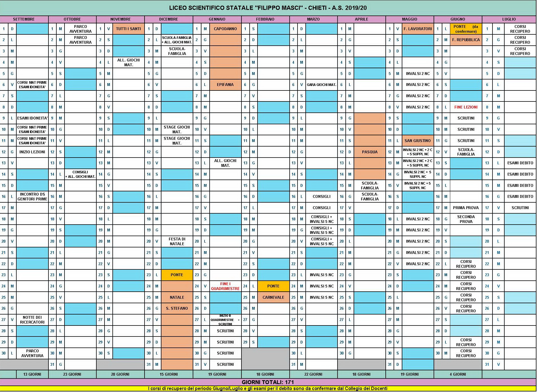Select the GIORNI TOTALI: 171 row
Screen dimensions: 537x392
click(x=268, y=382)
